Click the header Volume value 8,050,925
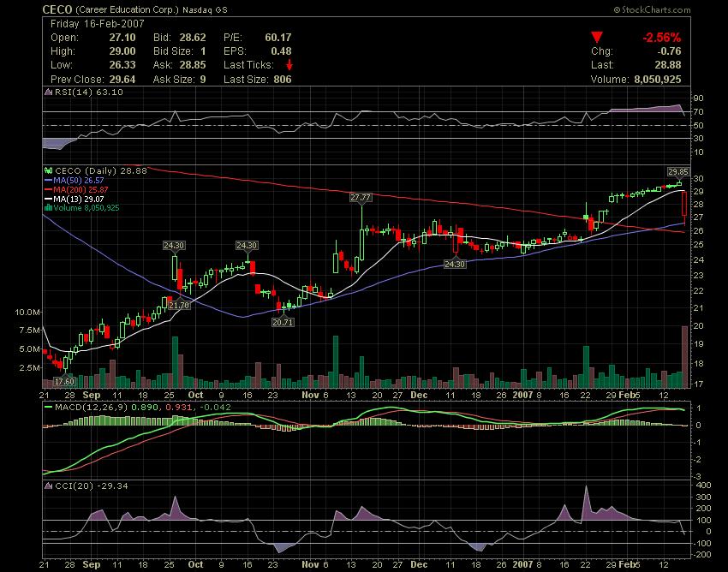728x572 pixels. 658,80
